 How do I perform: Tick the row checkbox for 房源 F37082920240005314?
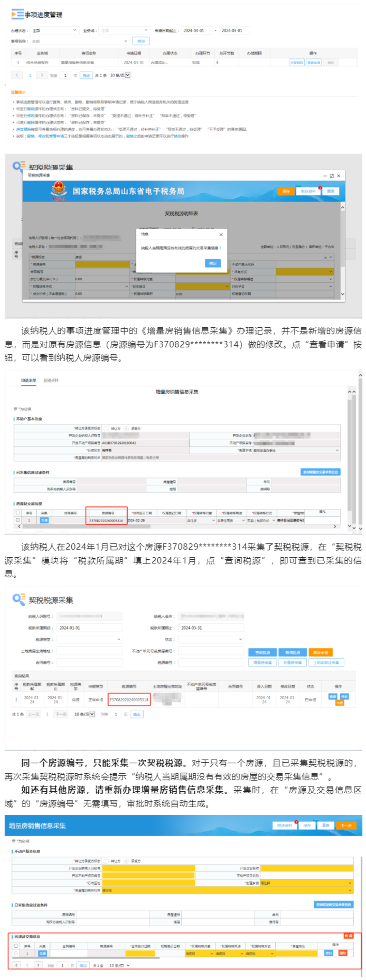coord(18,520)
